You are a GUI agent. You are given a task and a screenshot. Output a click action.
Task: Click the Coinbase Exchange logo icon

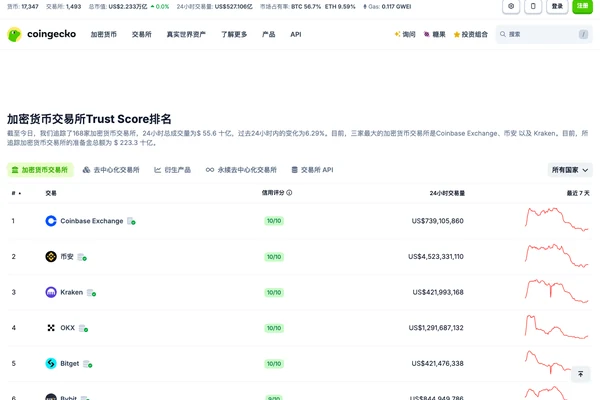click(51, 221)
